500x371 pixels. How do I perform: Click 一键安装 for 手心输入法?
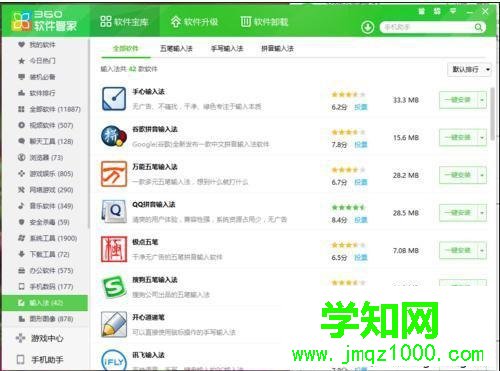point(459,100)
